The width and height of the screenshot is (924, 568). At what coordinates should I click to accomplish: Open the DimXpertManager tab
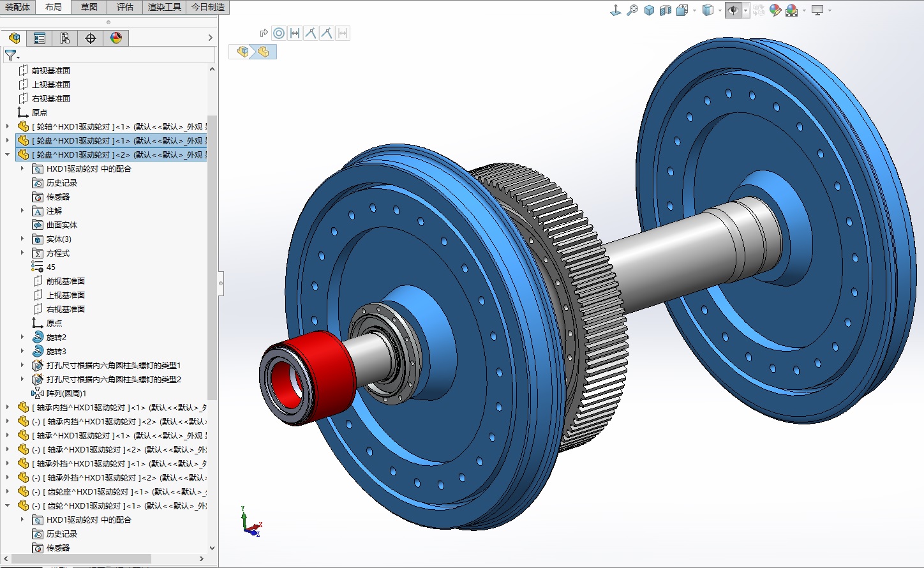91,38
